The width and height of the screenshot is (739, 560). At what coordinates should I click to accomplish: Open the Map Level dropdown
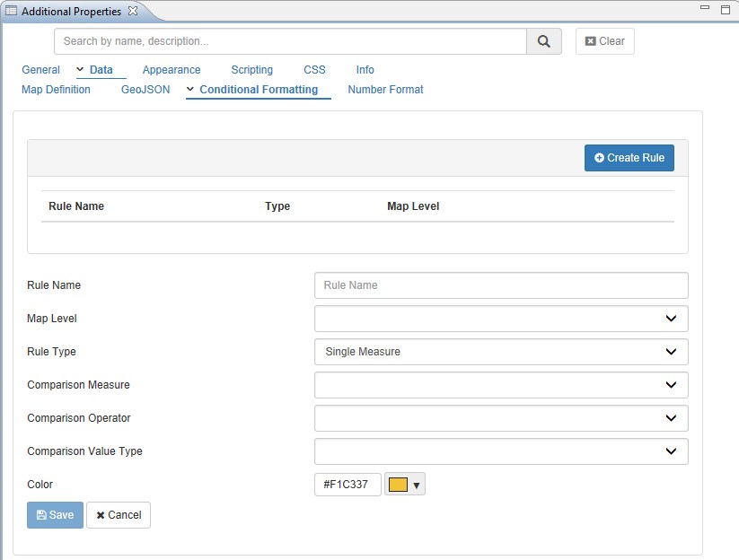click(501, 319)
